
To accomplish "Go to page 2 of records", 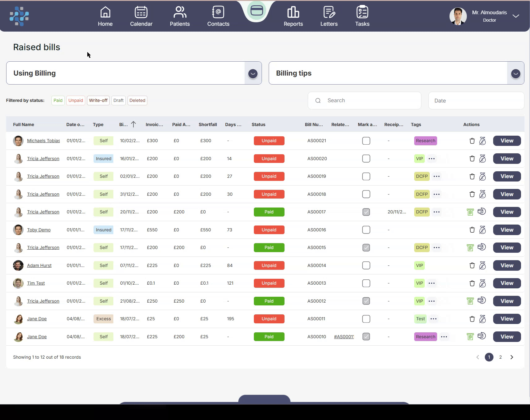I will tap(500, 357).
